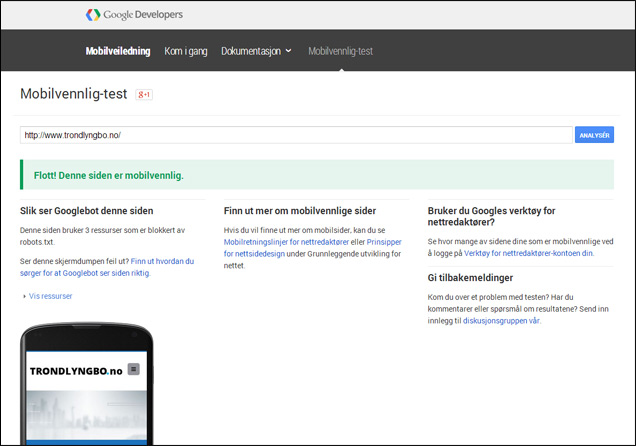Open the Kom i gang menu item

[x=186, y=51]
